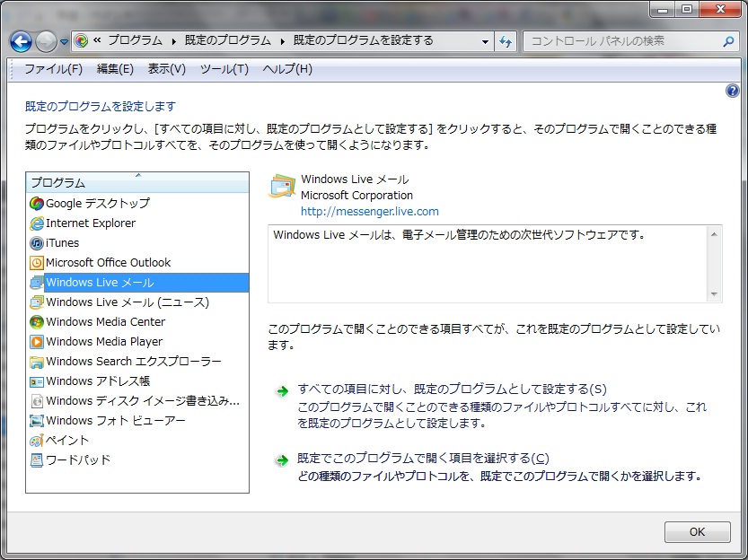Screen dimensions: 748x560
Task: Select Windows Media Player entry
Action: pyautogui.click(x=104, y=342)
